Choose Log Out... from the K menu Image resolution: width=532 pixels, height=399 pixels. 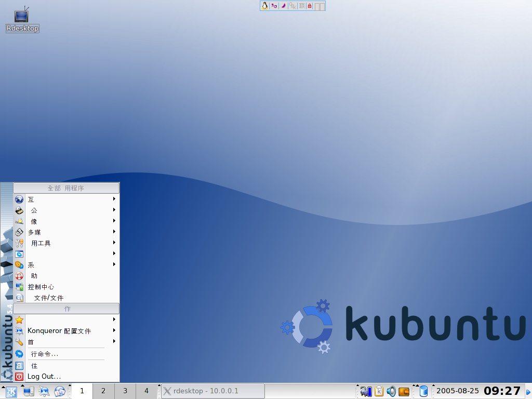click(66, 376)
